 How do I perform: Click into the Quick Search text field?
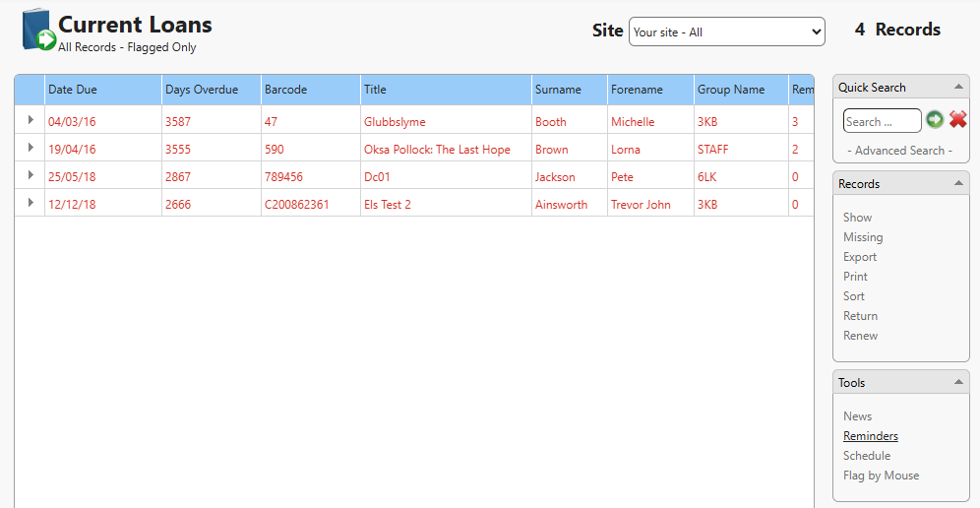(x=881, y=121)
